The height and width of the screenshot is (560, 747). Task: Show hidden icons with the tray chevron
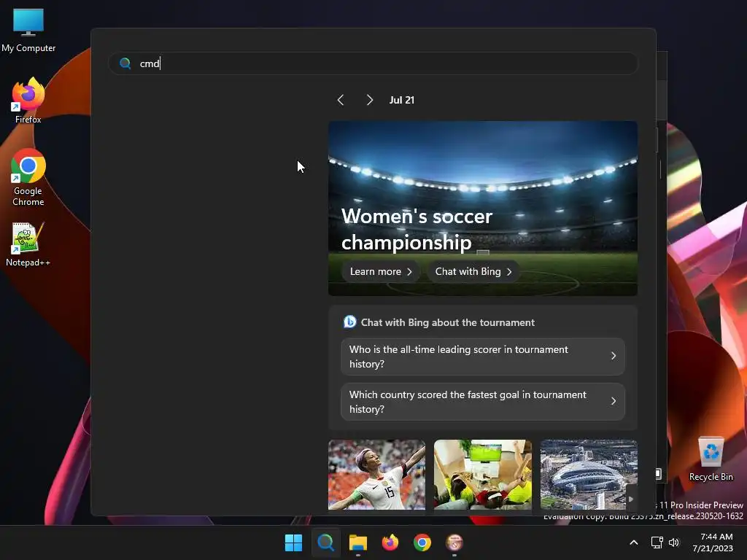[x=634, y=542]
